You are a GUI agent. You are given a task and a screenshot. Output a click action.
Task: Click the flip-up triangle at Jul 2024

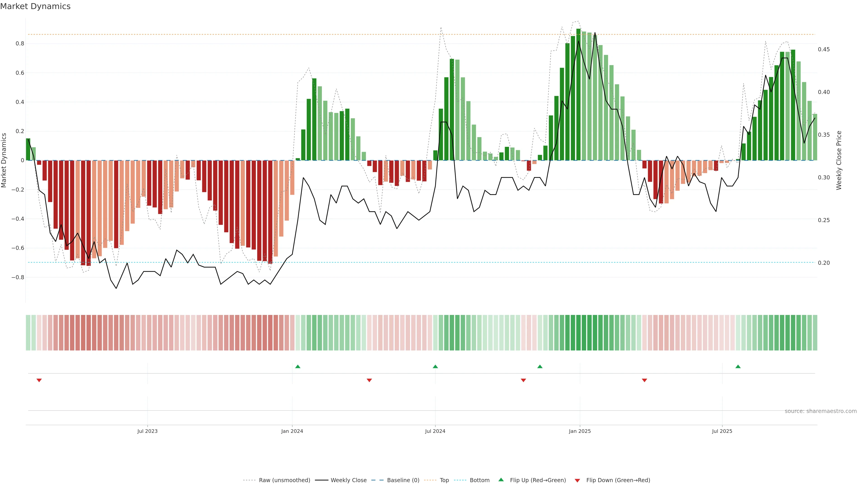(435, 366)
